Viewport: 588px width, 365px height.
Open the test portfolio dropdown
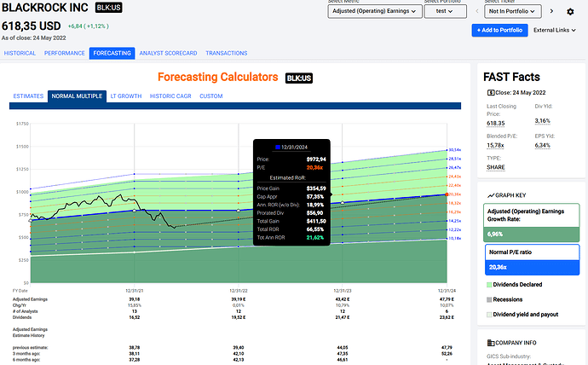click(x=445, y=11)
